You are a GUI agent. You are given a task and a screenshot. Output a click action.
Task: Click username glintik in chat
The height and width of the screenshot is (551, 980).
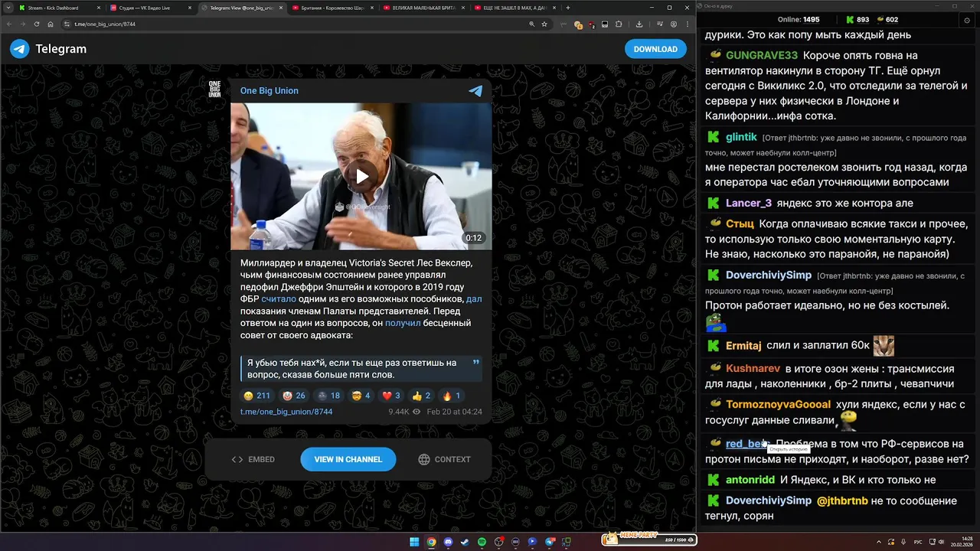point(741,137)
